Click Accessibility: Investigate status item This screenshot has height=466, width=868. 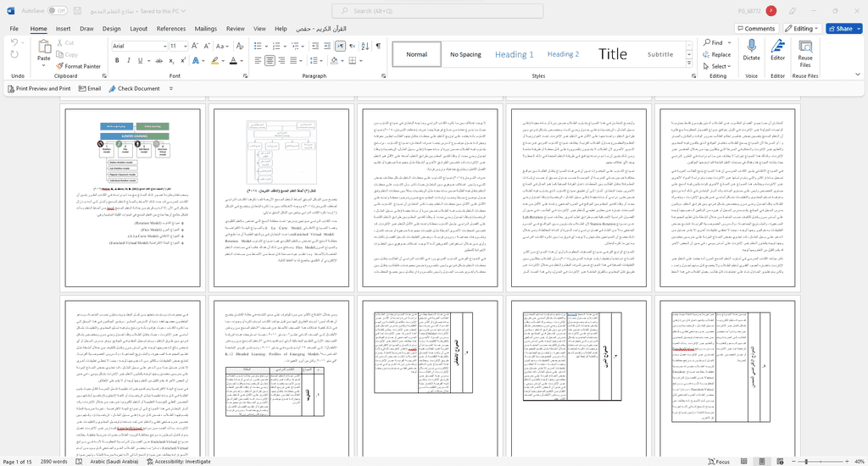tap(178, 462)
